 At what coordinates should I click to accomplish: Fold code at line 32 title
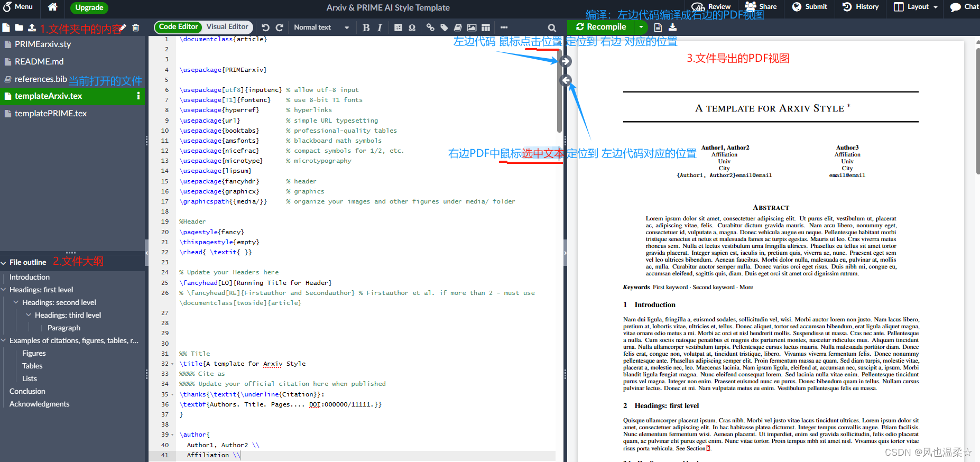[x=172, y=364]
